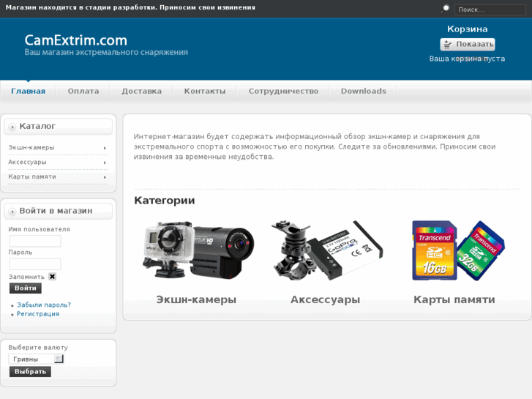The height and width of the screenshot is (399, 532).
Task: Open the Забыли пароль? link
Action: (44, 305)
